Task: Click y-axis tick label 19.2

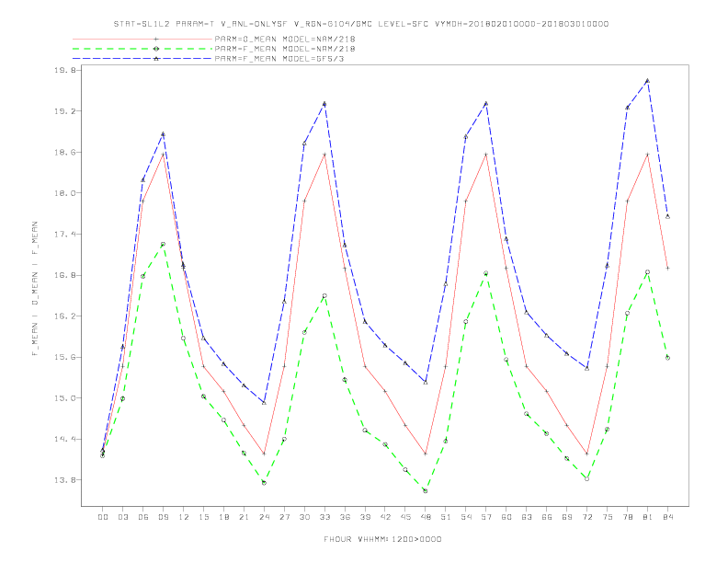Action: [x=64, y=111]
